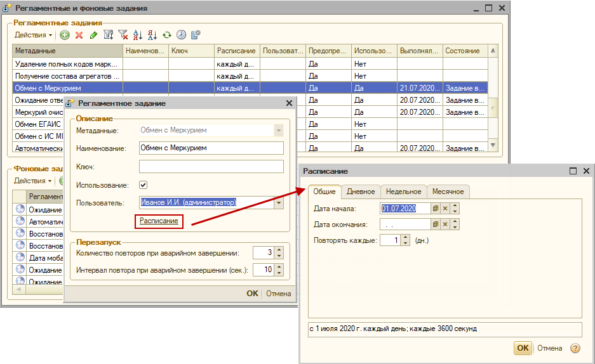Click Отмена in Регламентное задание dialog
This screenshot has width=595, height=364.
[x=279, y=294]
